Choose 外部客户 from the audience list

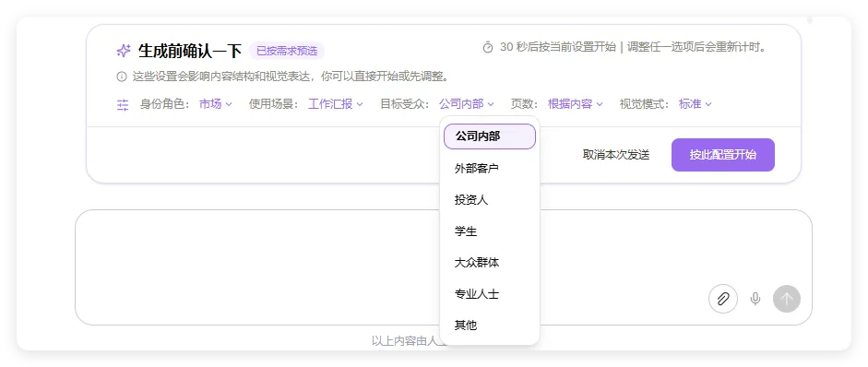(x=490, y=168)
